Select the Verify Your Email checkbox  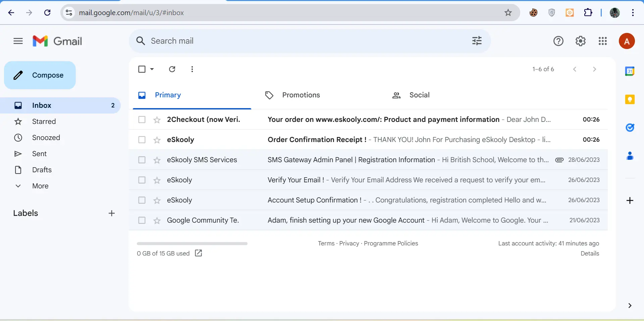142,180
